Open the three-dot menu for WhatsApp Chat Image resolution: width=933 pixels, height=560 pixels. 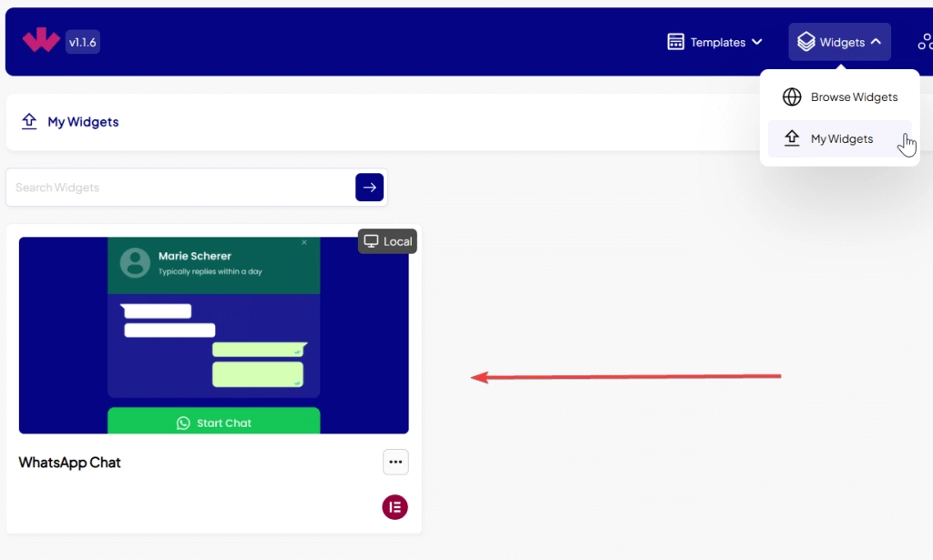395,462
